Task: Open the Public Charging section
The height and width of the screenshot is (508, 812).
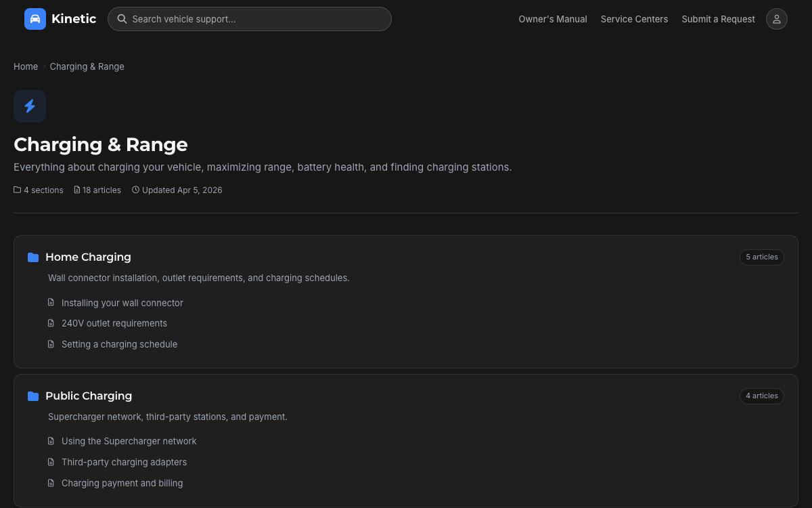Action: tap(89, 396)
